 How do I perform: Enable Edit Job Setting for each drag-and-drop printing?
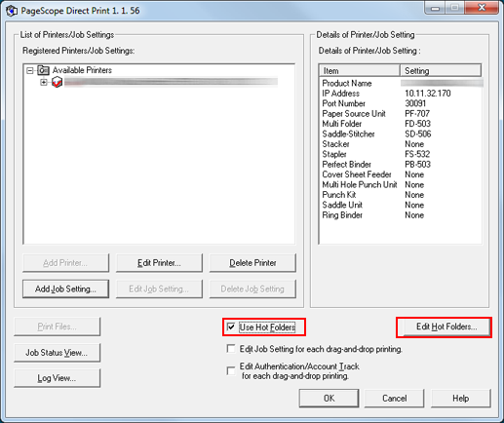(x=231, y=349)
